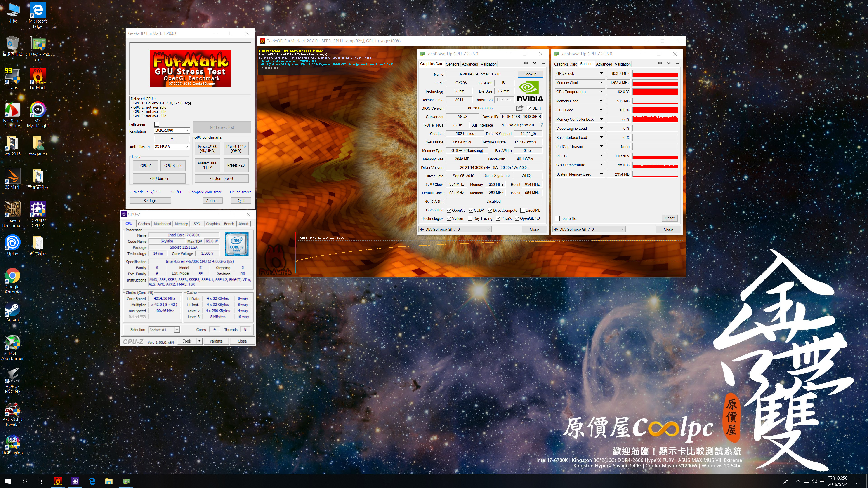Open the GPU-Z.2.25.0.exe desktop icon

pos(38,49)
